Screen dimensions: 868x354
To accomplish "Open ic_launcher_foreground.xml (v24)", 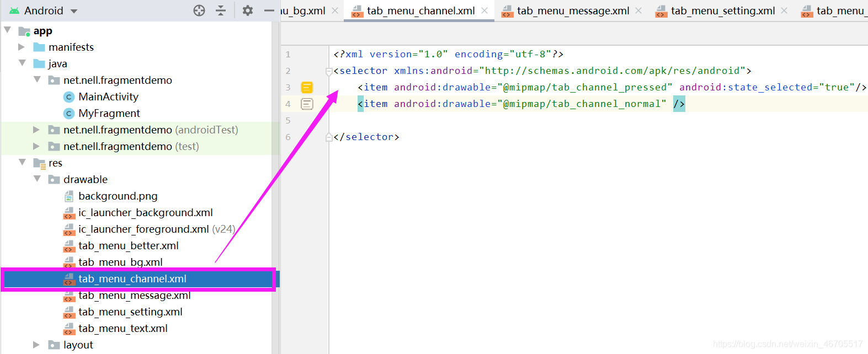I will [157, 229].
